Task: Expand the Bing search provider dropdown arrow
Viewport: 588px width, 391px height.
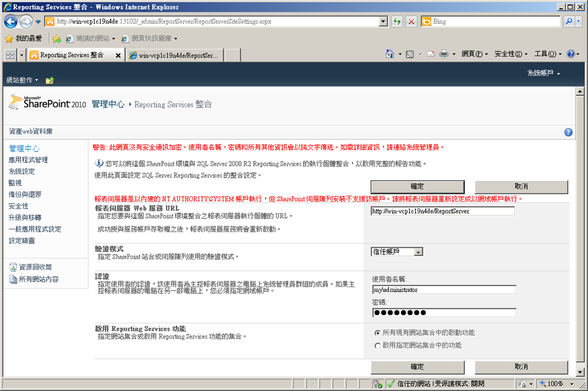Action: pyautogui.click(x=578, y=21)
